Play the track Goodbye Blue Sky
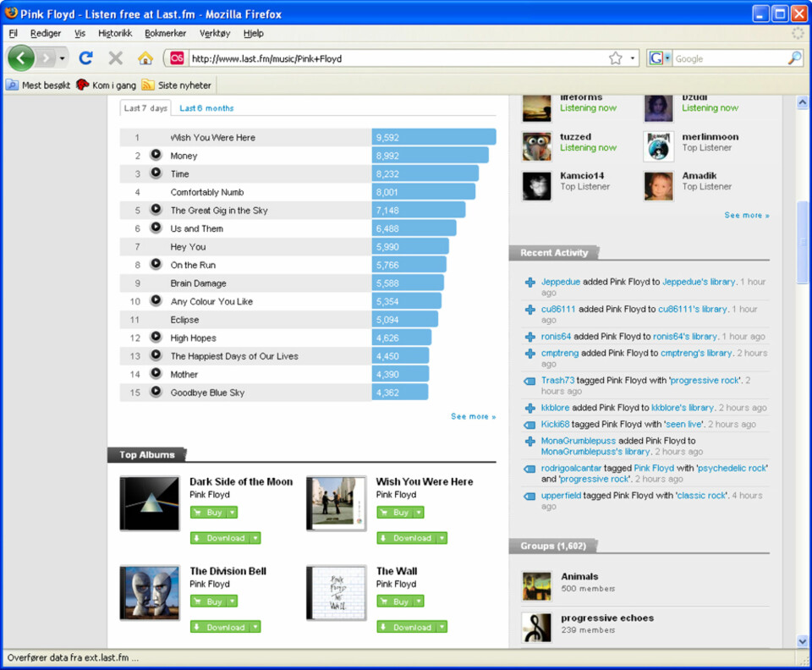This screenshot has height=670, width=812. tap(156, 392)
